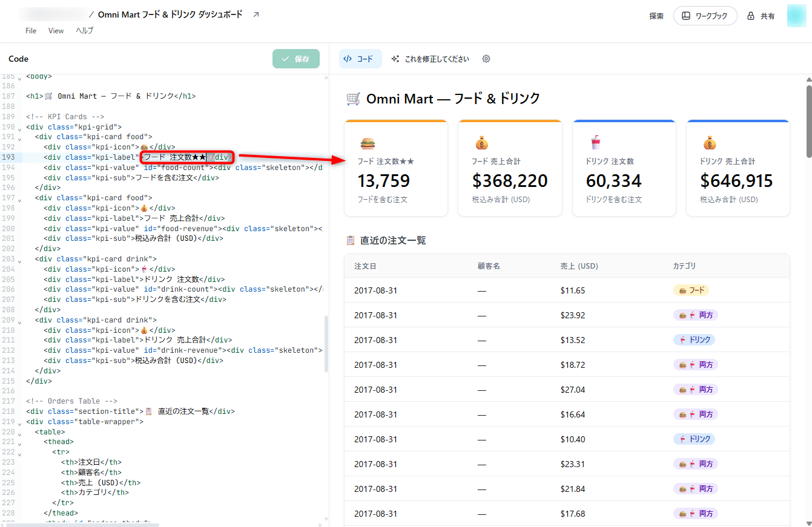The width and height of the screenshot is (812, 527).
Task: Click the $23.31 sales cell
Action: pyautogui.click(x=573, y=464)
